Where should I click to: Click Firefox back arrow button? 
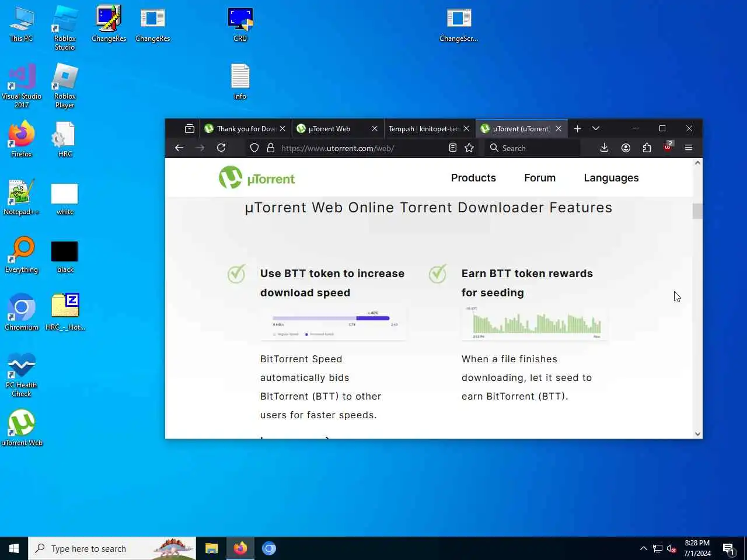pyautogui.click(x=179, y=148)
